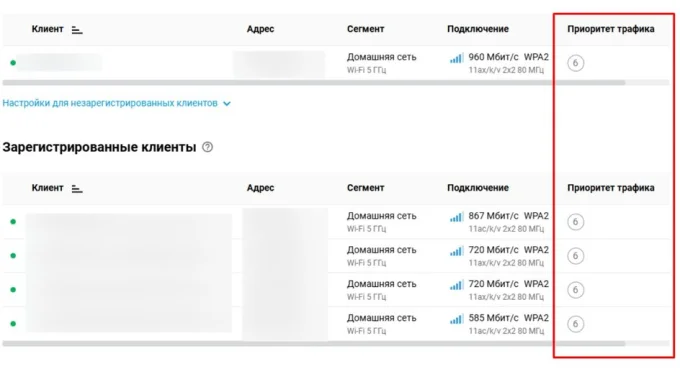Click the signal strength icon of the 867 Мбит/с client
This screenshot has height=382, width=680.
456,216
